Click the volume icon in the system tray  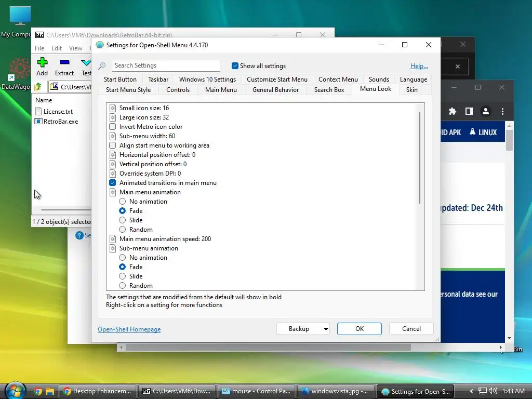[x=493, y=391]
